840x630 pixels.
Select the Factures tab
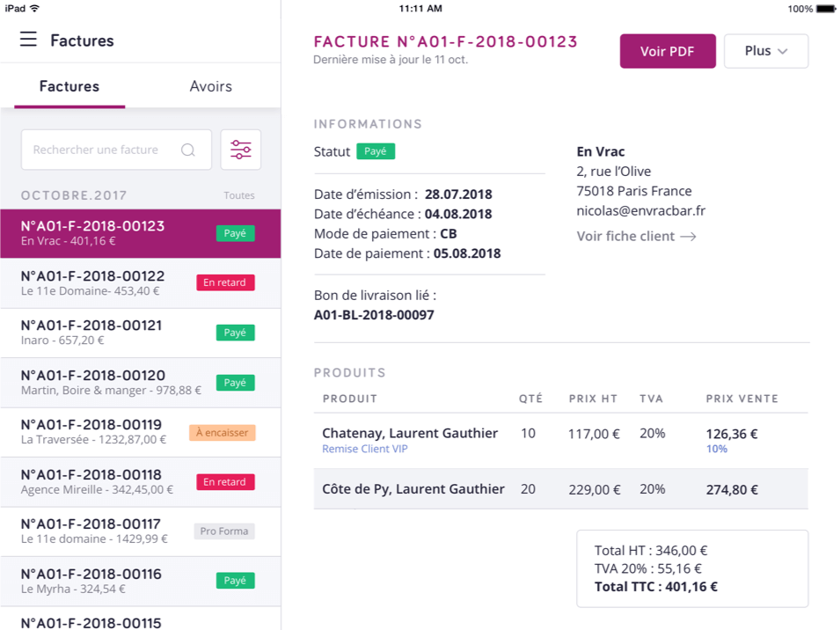click(x=69, y=86)
